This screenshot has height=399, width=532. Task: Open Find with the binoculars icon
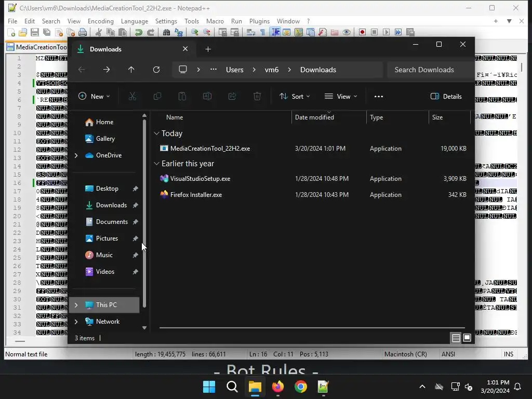pyautogui.click(x=166, y=32)
